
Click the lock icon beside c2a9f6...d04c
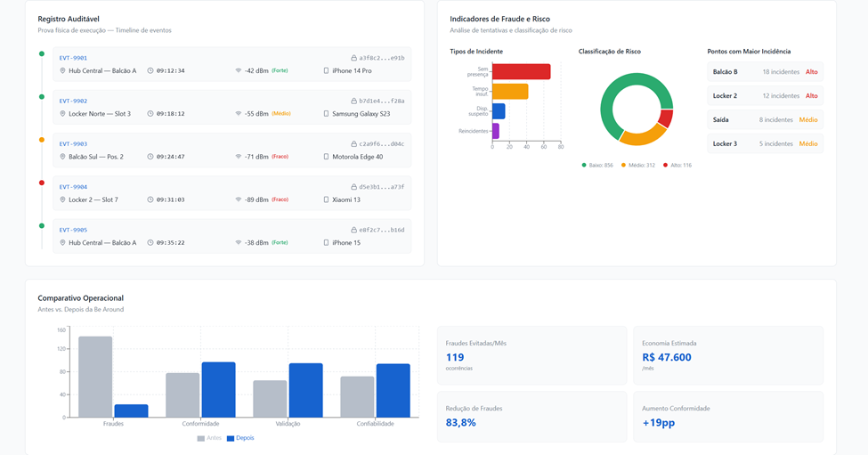coord(353,144)
